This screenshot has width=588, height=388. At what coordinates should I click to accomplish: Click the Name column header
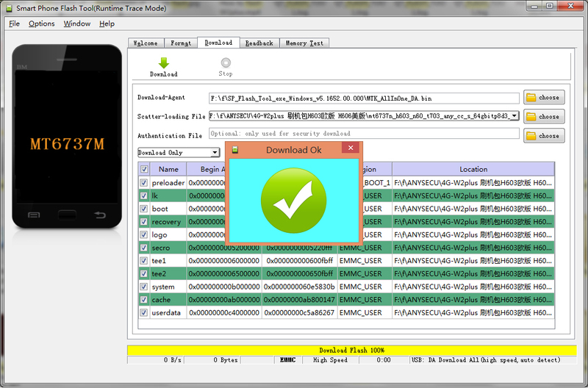tap(168, 169)
